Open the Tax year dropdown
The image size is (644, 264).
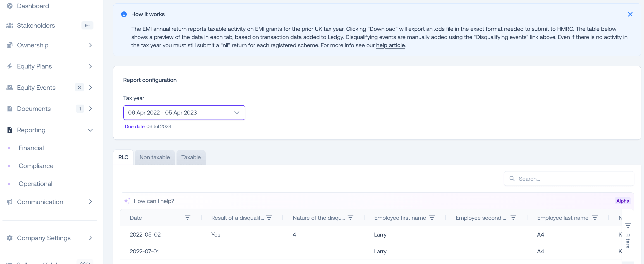point(237,112)
